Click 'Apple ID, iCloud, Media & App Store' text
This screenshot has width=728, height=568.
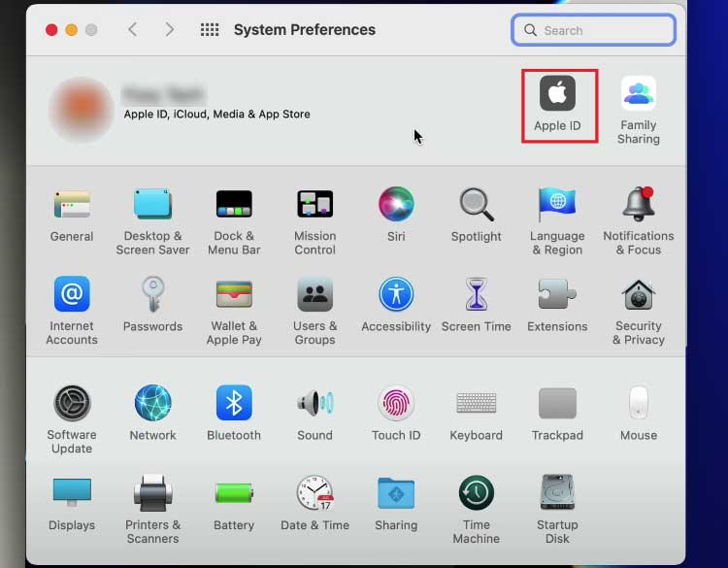coord(216,114)
